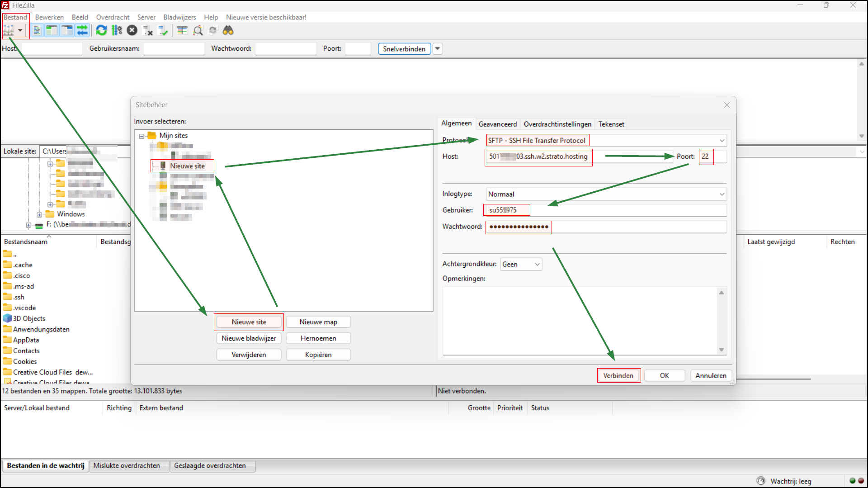Open the Site Manager icon
Image resolution: width=868 pixels, height=488 pixels.
pyautogui.click(x=10, y=30)
